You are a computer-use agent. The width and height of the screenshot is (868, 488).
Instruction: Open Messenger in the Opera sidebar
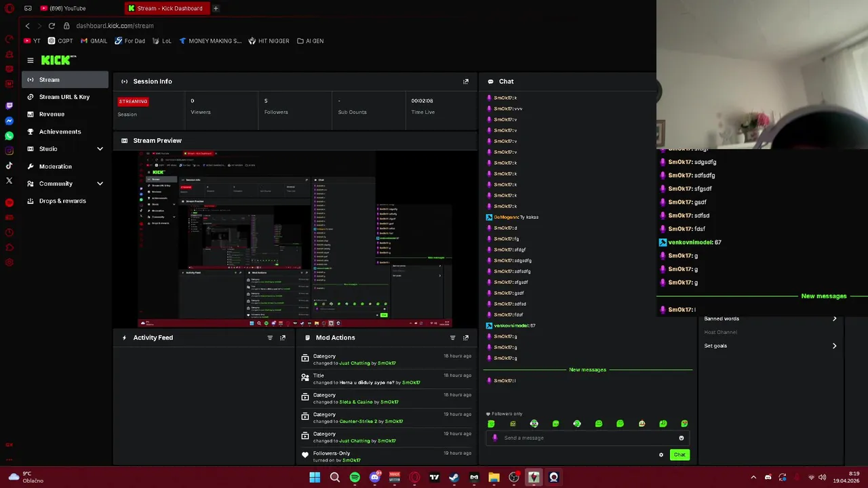[x=9, y=121]
